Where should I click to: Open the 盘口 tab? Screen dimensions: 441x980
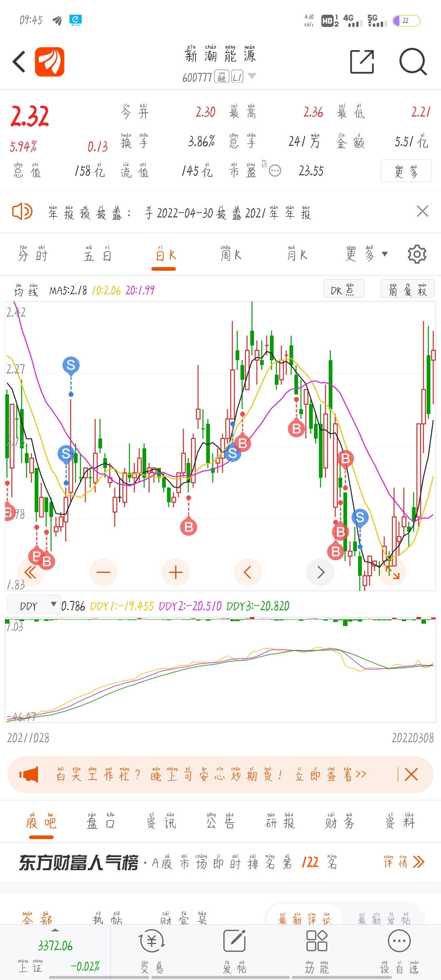[x=101, y=822]
